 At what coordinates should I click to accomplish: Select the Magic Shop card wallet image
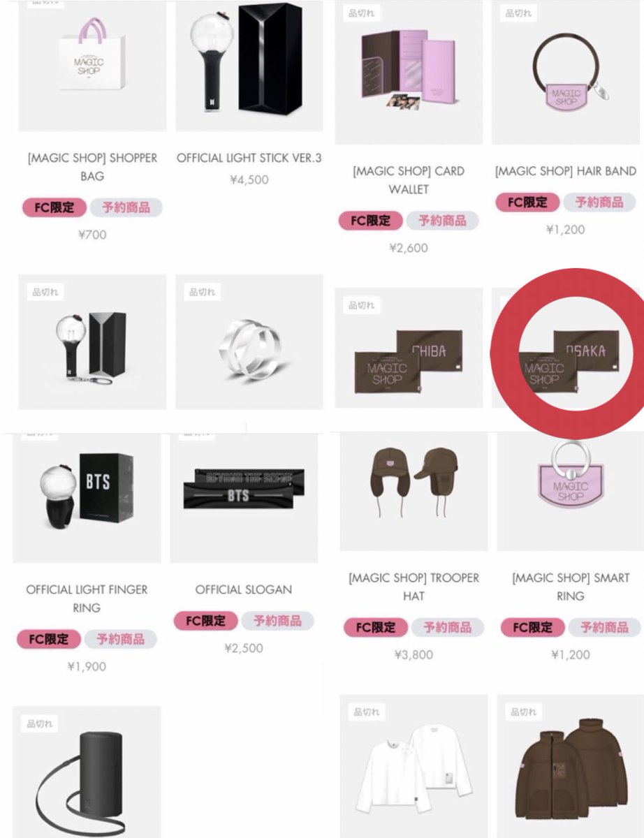pyautogui.click(x=409, y=72)
